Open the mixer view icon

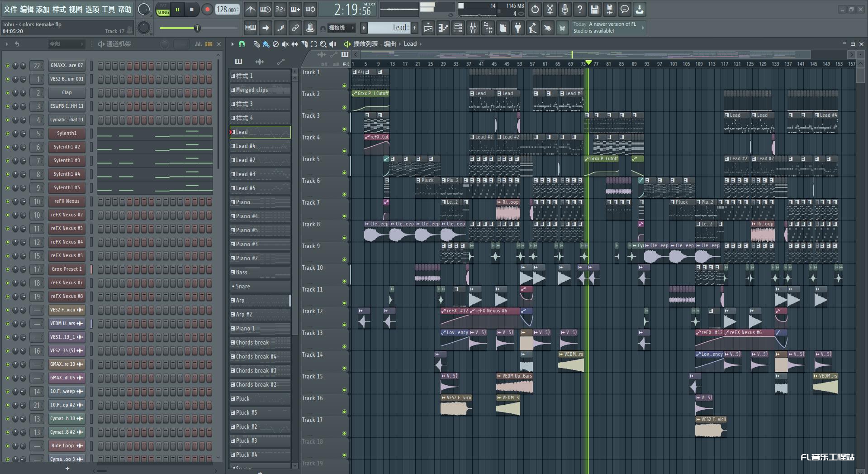pyautogui.click(x=473, y=28)
